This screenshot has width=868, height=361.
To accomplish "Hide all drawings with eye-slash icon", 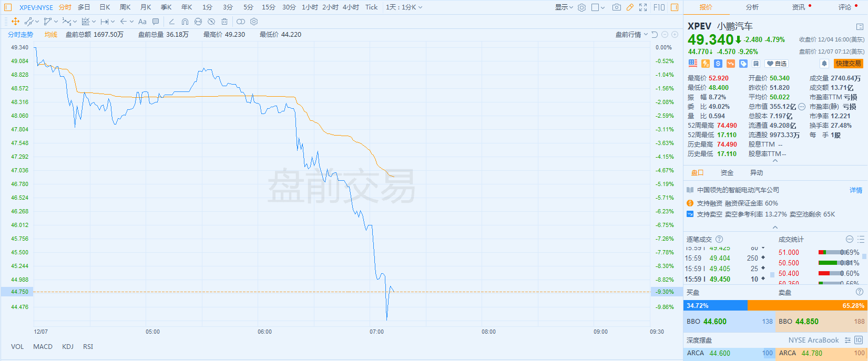I will click(x=211, y=22).
